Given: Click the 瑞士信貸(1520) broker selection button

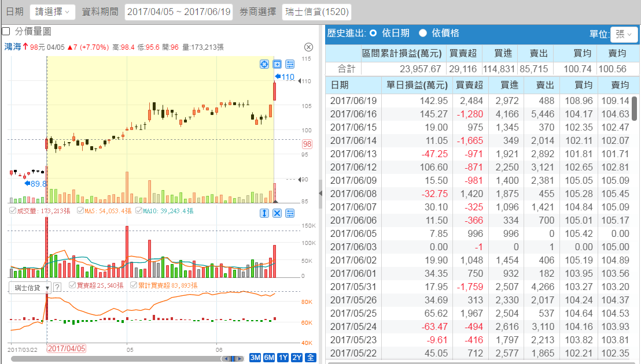Looking at the screenshot, I should click(316, 12).
